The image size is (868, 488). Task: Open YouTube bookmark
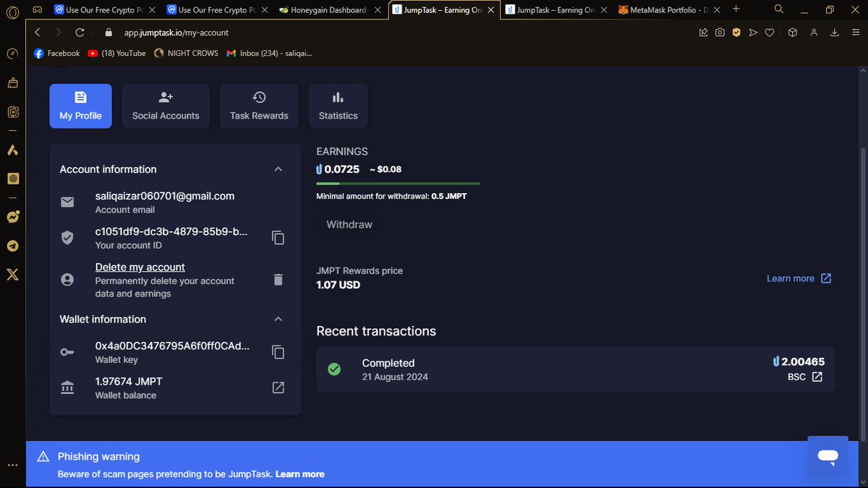(116, 53)
